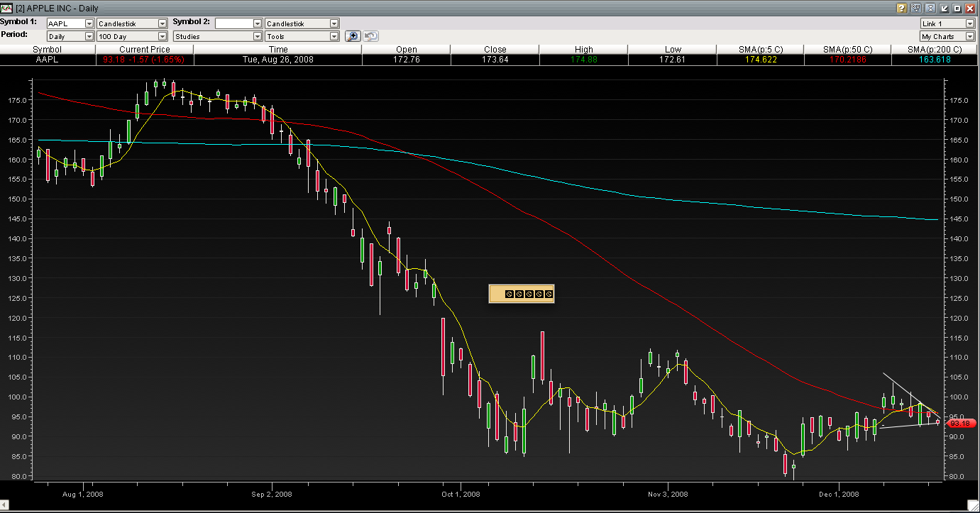Click the detach arrow icon in the title bar
Image resolution: width=980 pixels, height=513 pixels.
[944, 9]
